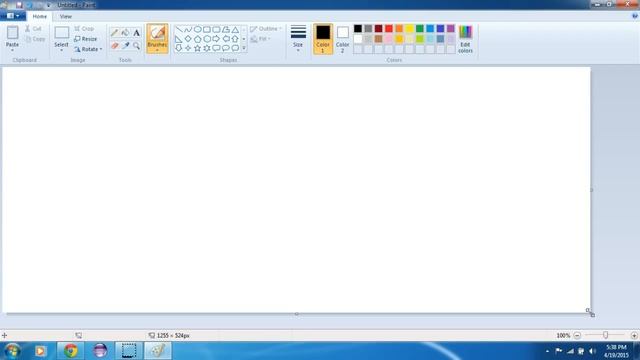
Task: Switch to the View ribbon tab
Action: point(66,16)
